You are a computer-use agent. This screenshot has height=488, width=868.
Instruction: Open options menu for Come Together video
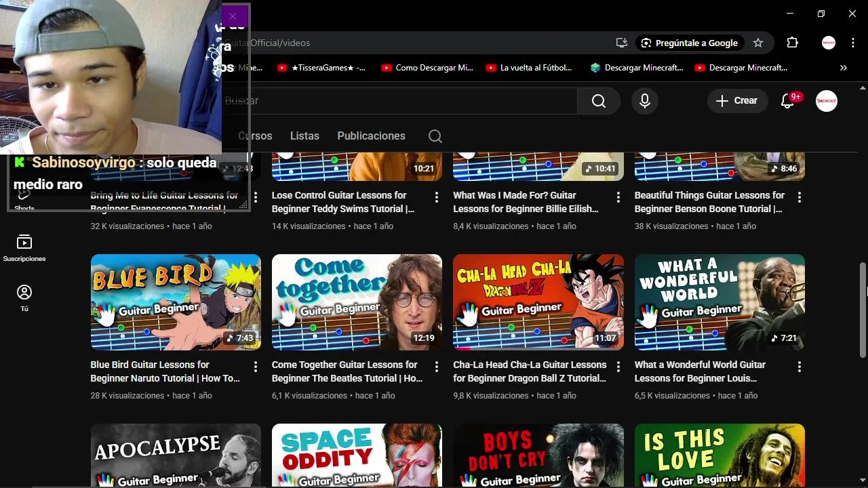click(437, 367)
